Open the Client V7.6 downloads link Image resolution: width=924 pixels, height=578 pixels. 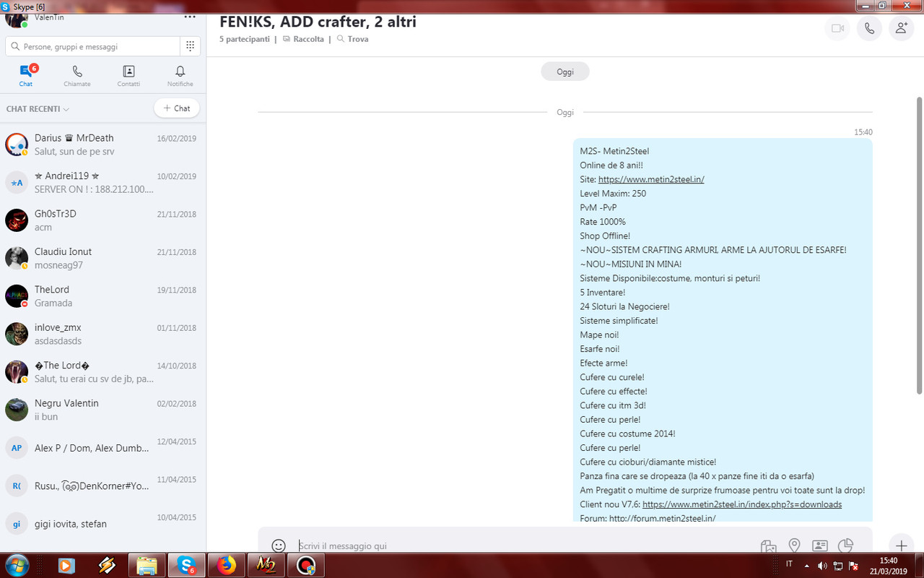coord(742,504)
